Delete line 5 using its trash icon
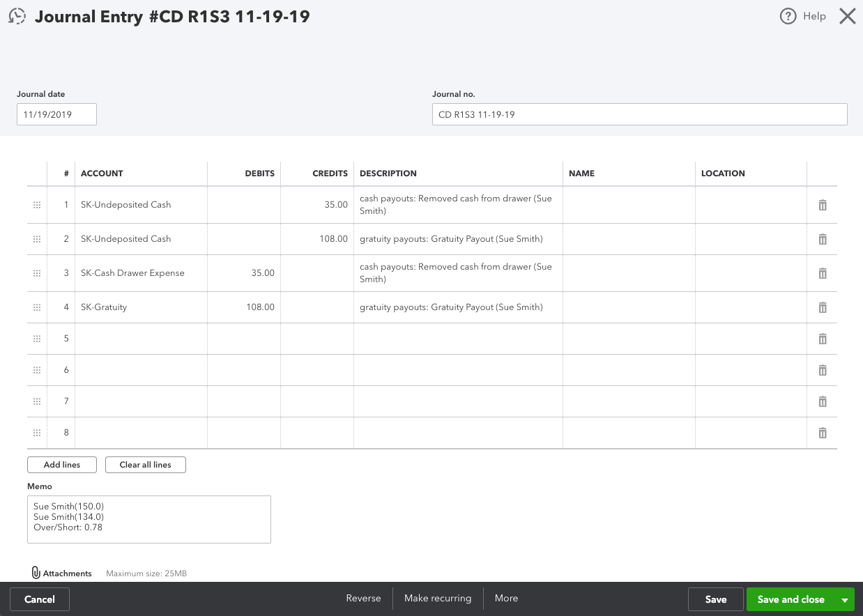 click(x=823, y=339)
